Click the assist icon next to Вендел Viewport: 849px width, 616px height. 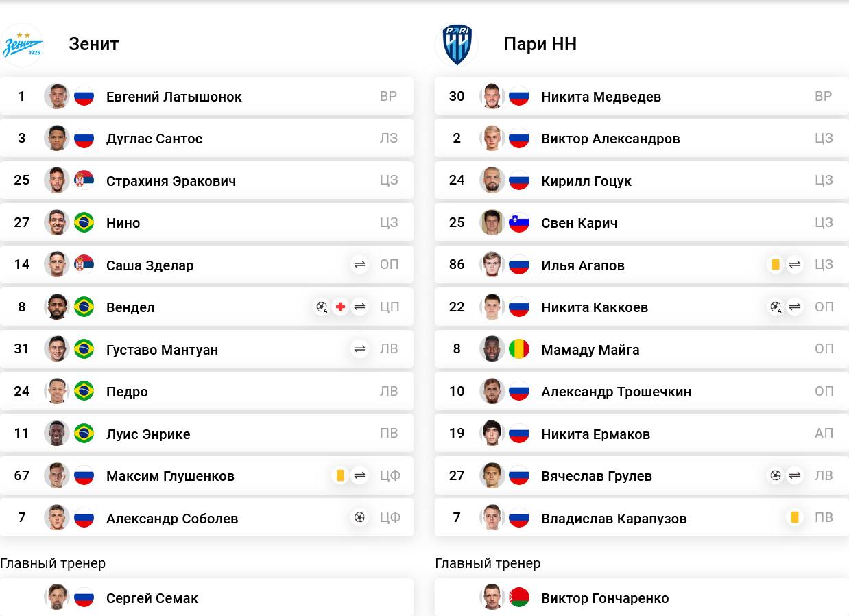coord(322,307)
